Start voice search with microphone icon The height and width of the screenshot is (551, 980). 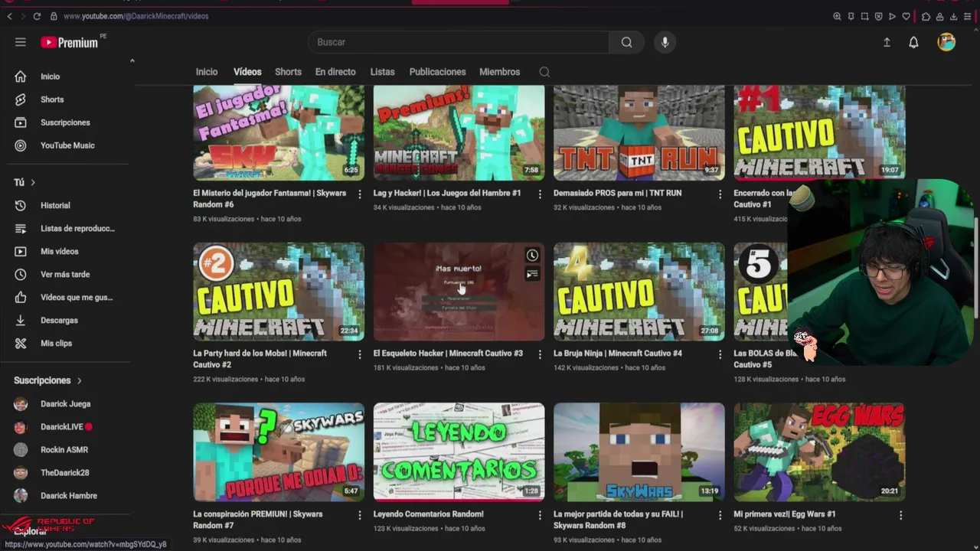(665, 42)
